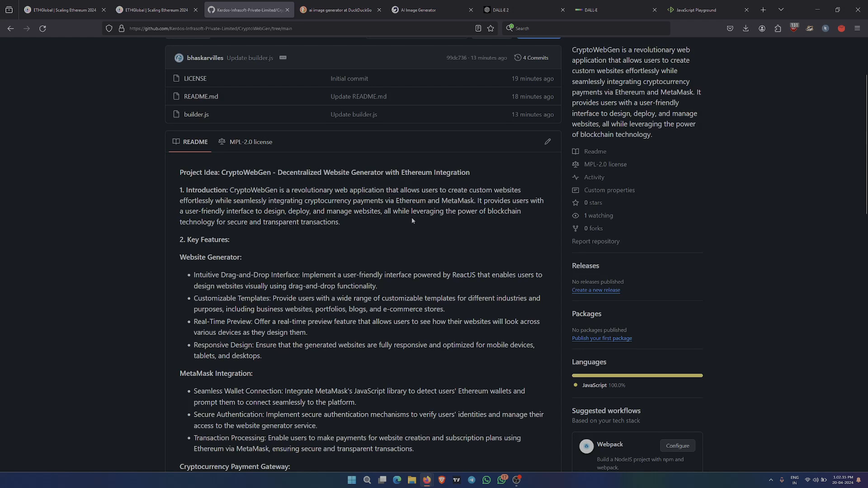Select the README tab

[x=190, y=141]
